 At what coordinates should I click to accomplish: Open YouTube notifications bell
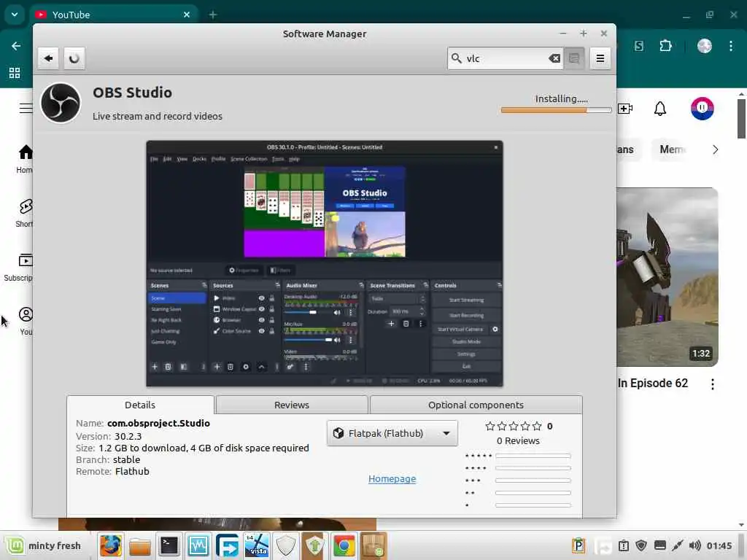coord(659,109)
